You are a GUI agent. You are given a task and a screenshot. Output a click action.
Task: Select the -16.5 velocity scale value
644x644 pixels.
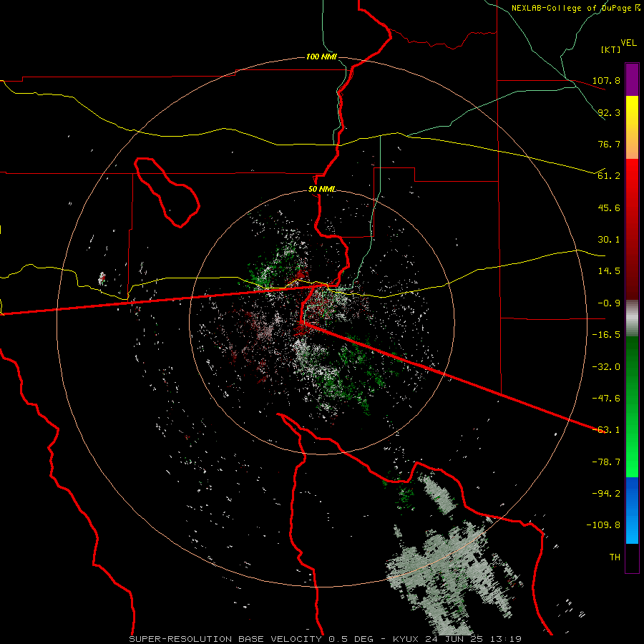point(606,335)
